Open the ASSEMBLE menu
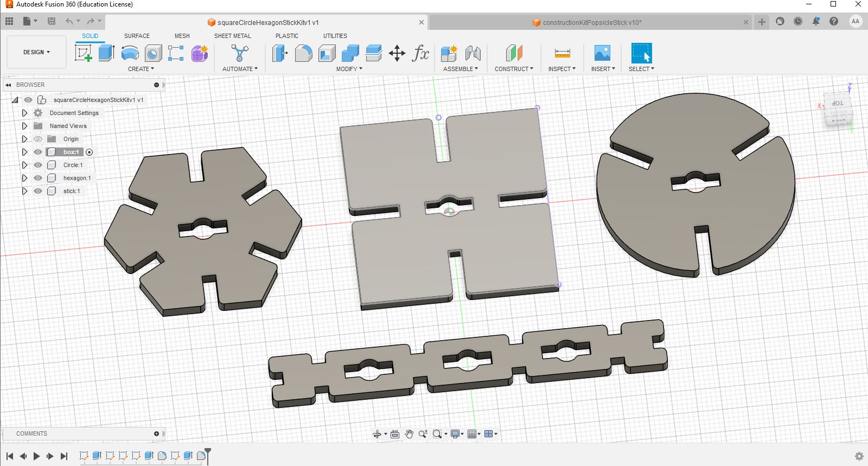 (x=461, y=69)
